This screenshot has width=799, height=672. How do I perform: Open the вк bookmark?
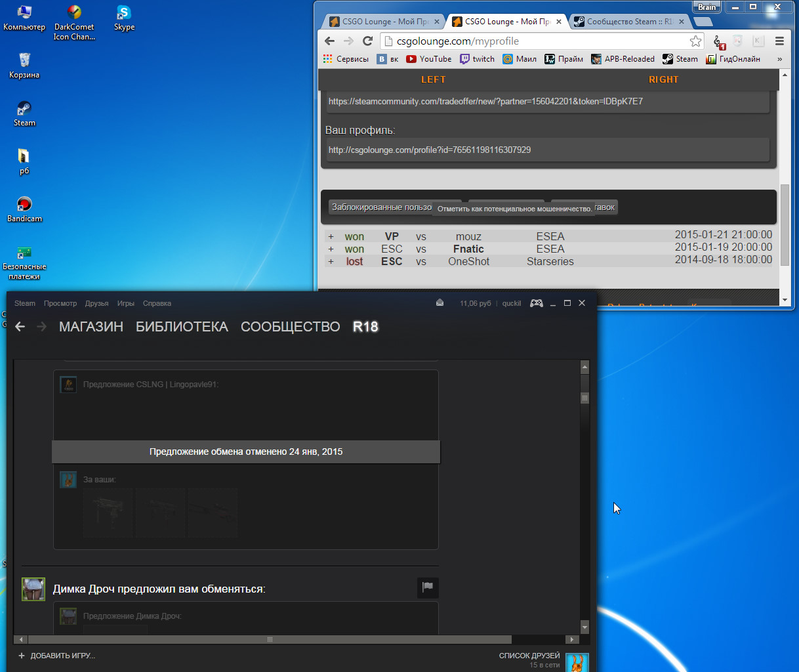click(x=388, y=59)
